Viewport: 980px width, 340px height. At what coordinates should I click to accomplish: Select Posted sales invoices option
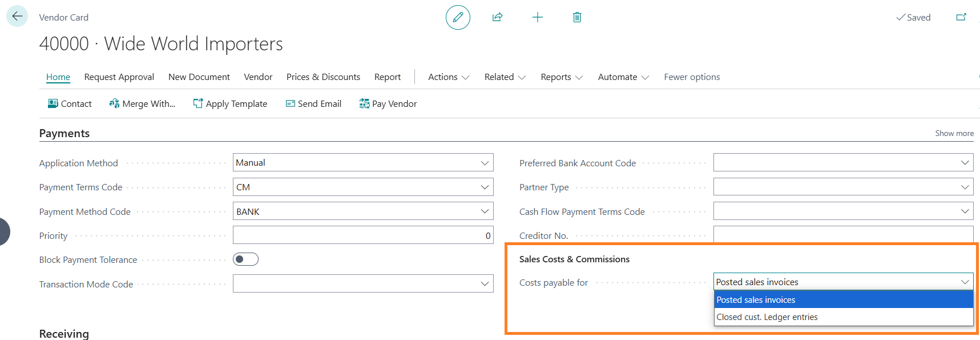844,299
